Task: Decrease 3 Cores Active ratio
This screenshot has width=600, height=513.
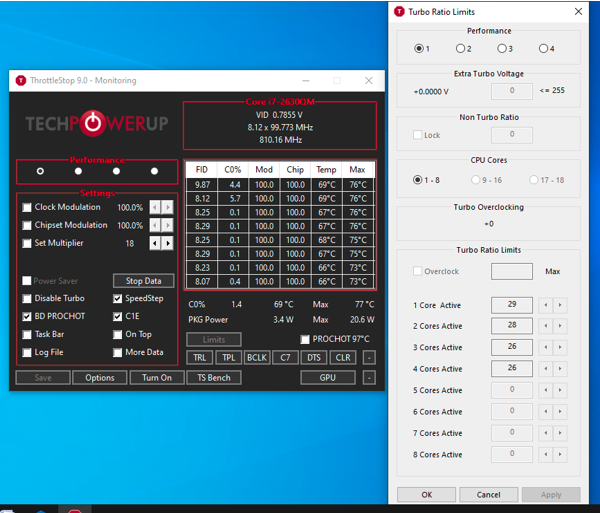Action: click(546, 347)
